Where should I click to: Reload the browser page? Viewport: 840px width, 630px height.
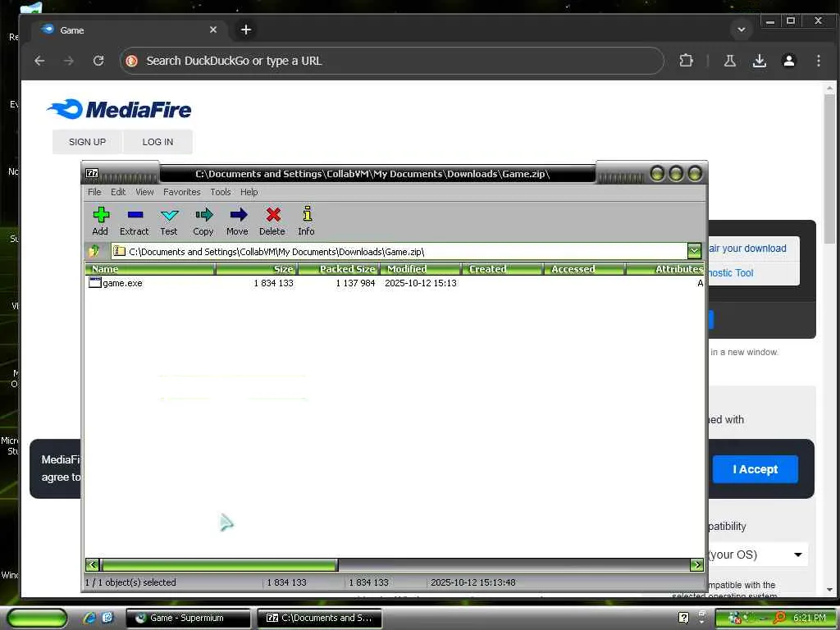coord(98,61)
